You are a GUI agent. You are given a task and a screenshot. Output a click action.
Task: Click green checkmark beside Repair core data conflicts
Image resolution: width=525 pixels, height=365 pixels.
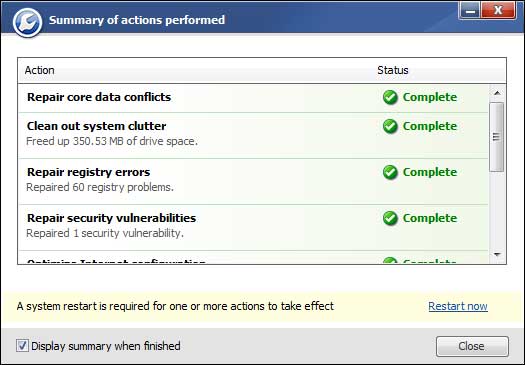pyautogui.click(x=390, y=97)
